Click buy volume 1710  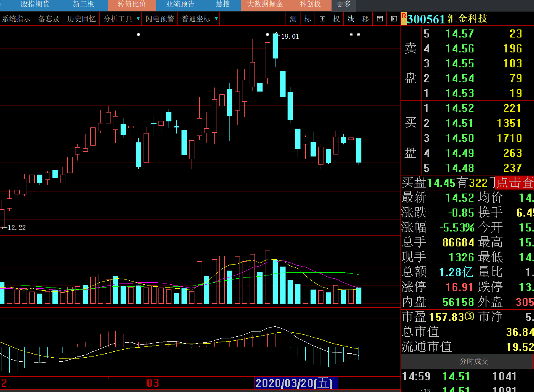point(509,138)
